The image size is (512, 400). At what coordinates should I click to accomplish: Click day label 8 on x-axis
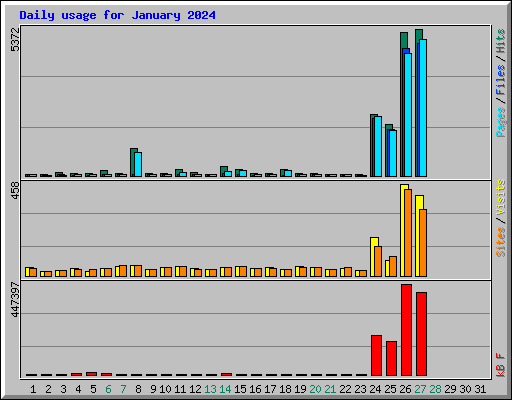(x=138, y=389)
